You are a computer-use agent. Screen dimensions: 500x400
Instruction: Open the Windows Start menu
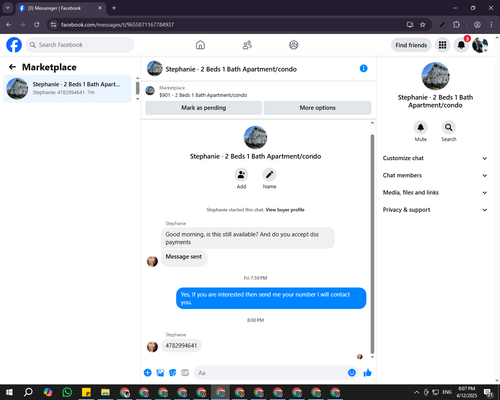9,392
